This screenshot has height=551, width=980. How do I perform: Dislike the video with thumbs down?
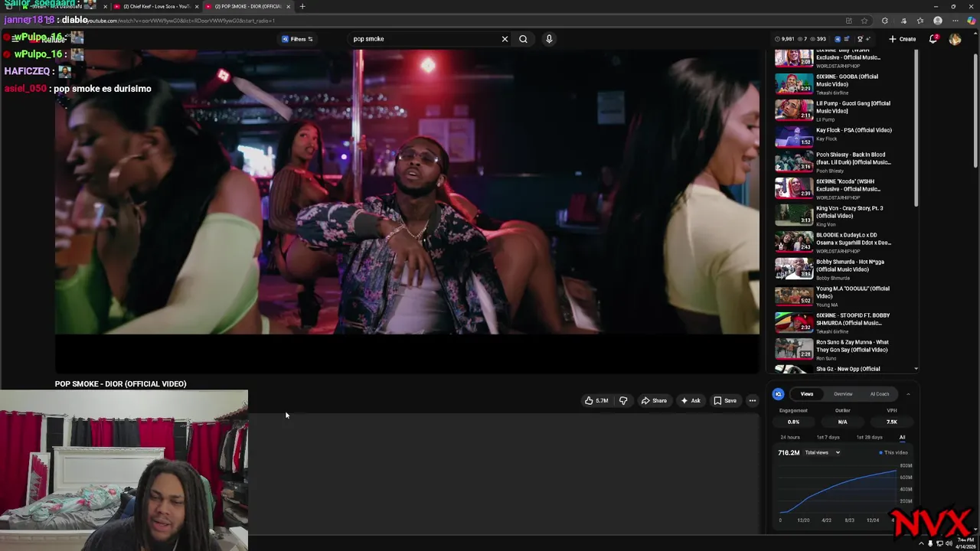[x=623, y=400]
